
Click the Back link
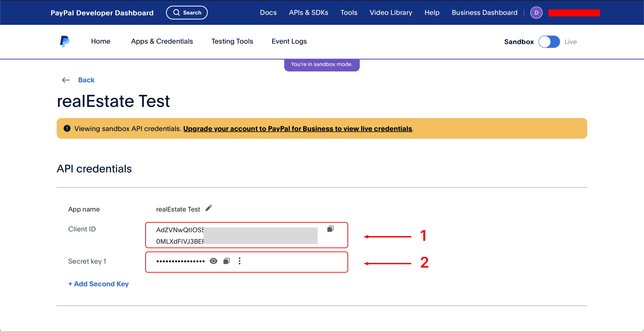click(86, 80)
